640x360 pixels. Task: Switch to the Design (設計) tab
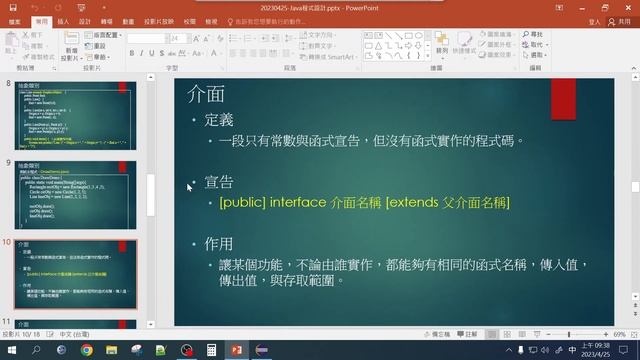click(x=85, y=22)
